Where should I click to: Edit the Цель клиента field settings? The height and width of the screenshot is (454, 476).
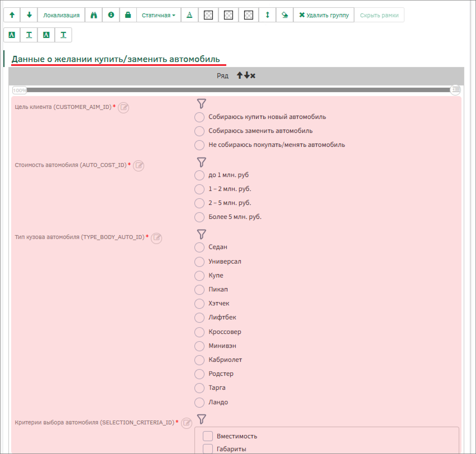click(x=123, y=107)
